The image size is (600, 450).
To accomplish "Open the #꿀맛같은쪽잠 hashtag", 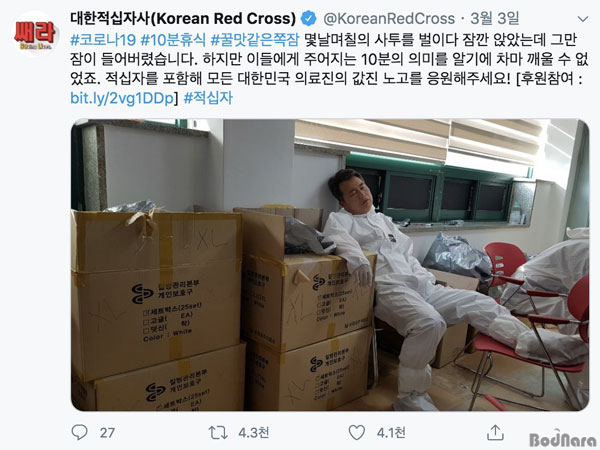I will tap(254, 39).
